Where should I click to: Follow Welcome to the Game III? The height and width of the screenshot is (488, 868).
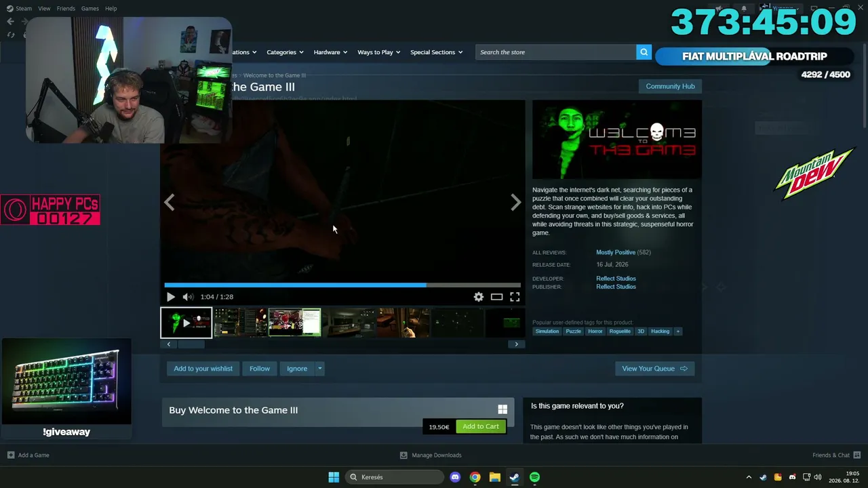tap(260, 369)
